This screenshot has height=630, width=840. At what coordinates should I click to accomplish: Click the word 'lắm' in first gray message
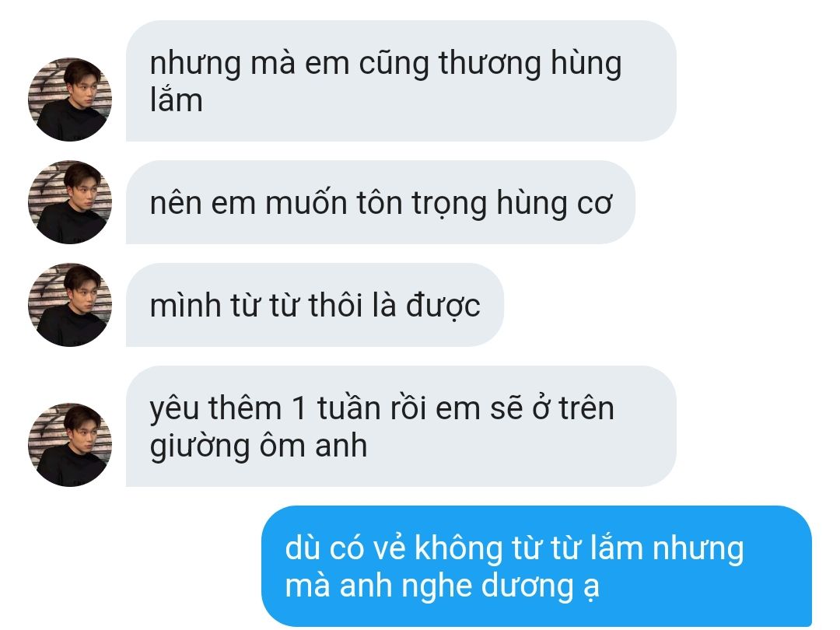(177, 100)
